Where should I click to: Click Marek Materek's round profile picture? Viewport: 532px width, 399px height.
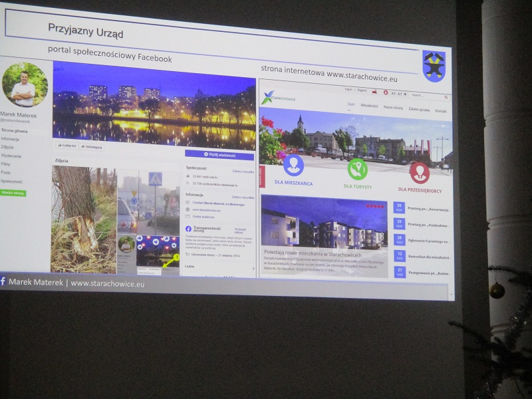[25, 84]
